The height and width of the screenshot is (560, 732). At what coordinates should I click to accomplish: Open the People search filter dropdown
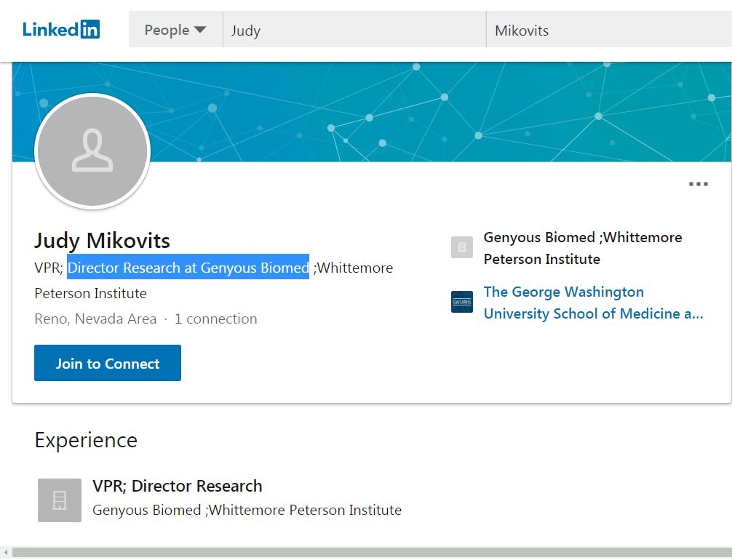click(x=175, y=31)
